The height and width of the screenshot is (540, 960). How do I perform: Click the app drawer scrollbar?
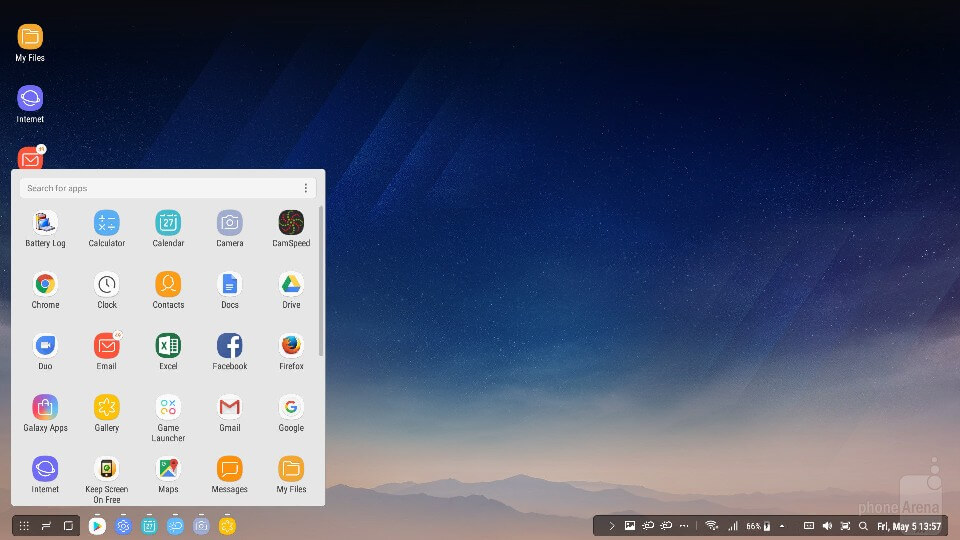coord(321,280)
